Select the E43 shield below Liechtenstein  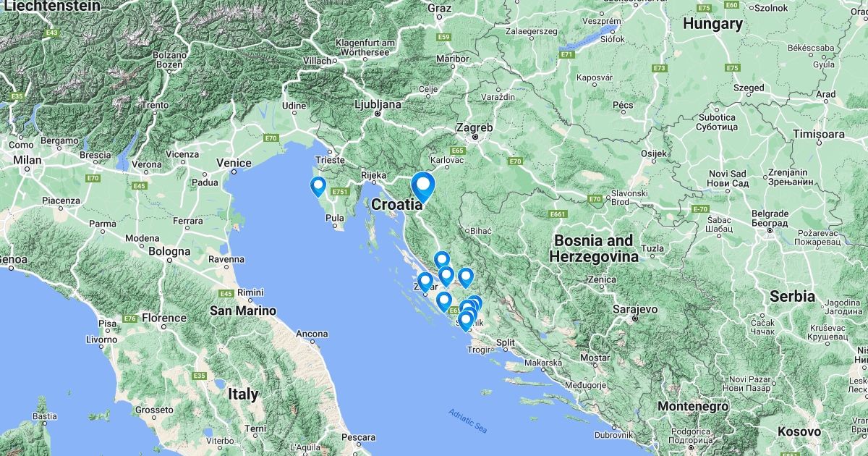51,33
